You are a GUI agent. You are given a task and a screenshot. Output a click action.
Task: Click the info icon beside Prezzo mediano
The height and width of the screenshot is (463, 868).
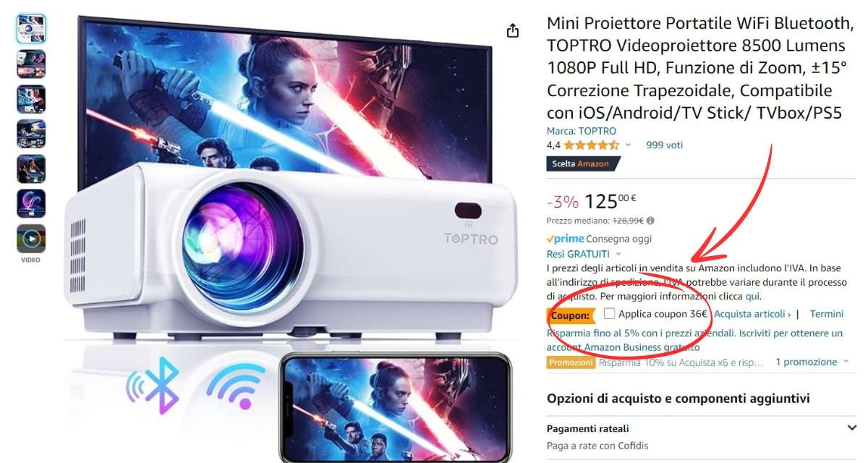650,221
